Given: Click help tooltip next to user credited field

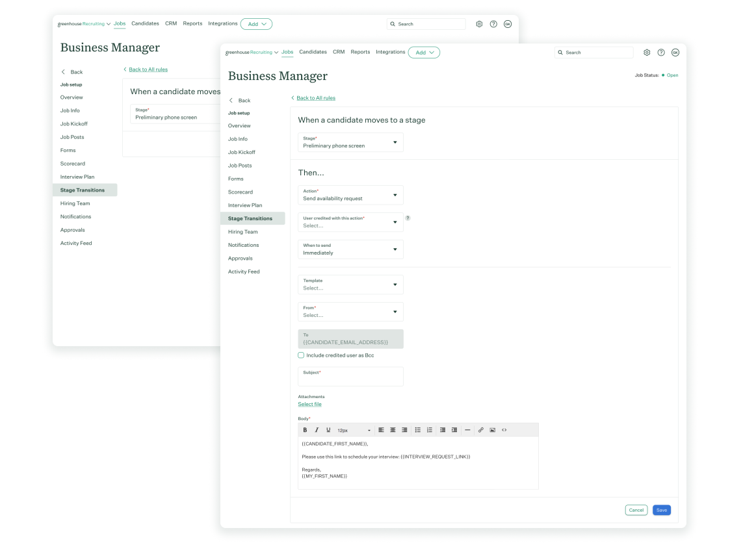Looking at the screenshot, I should pos(408,218).
